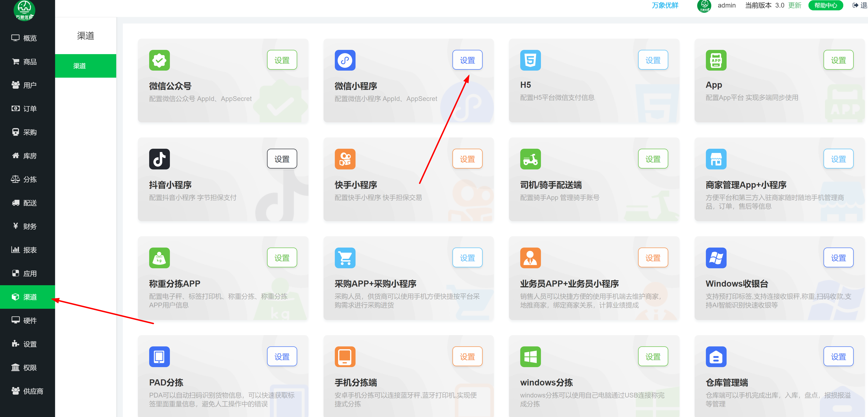Open 设置 for 快手小程序
868x417 pixels.
(467, 159)
